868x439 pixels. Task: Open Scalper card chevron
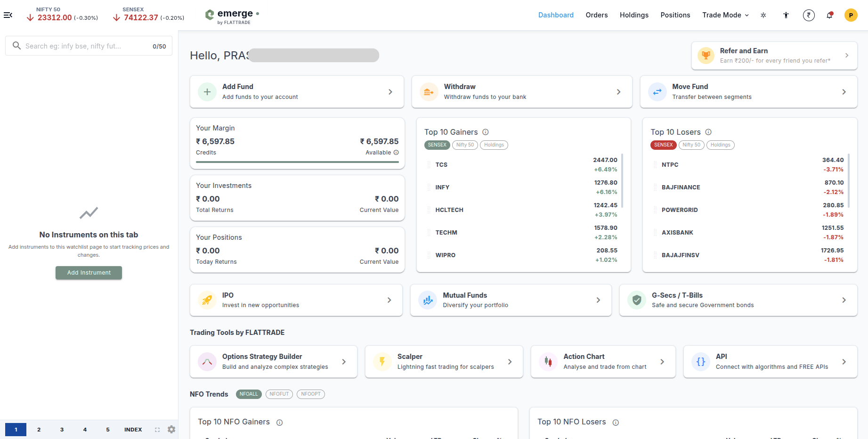click(510, 362)
